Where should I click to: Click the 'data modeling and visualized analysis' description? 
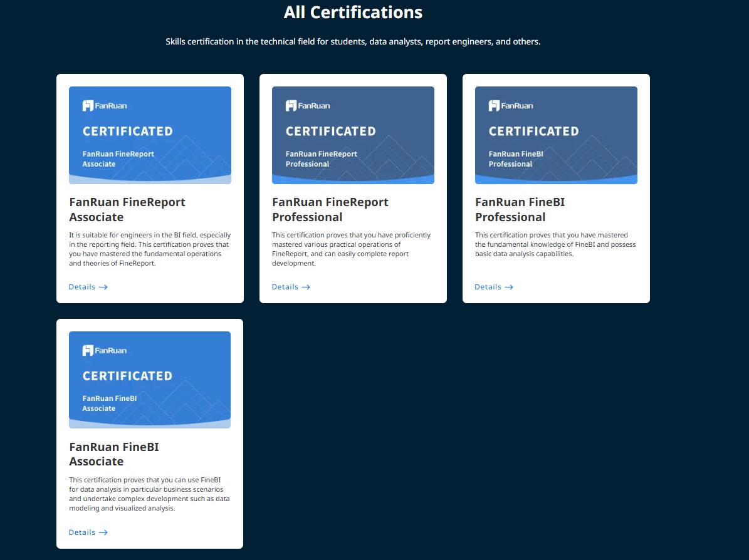point(149,494)
